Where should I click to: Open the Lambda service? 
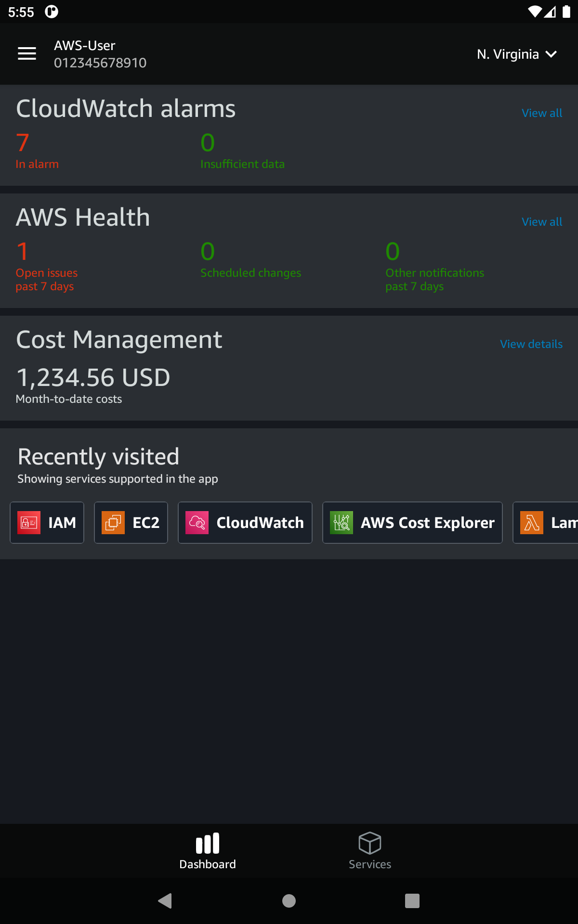pos(549,523)
